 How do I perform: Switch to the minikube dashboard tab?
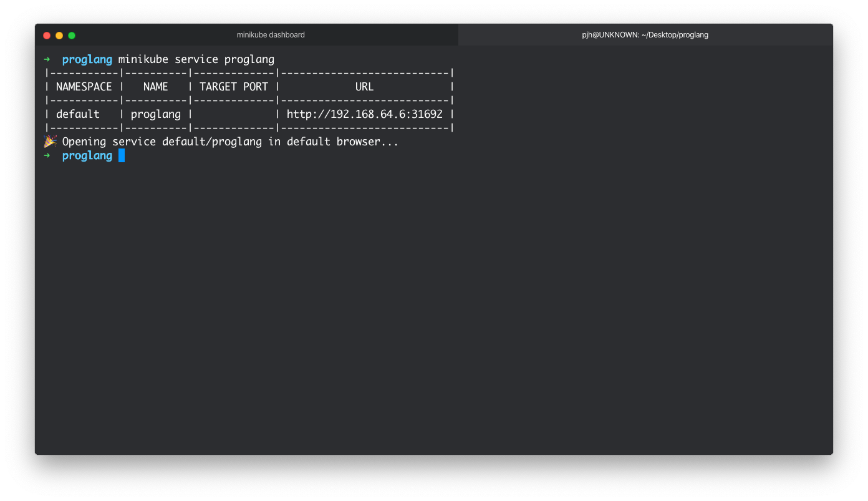pos(270,35)
